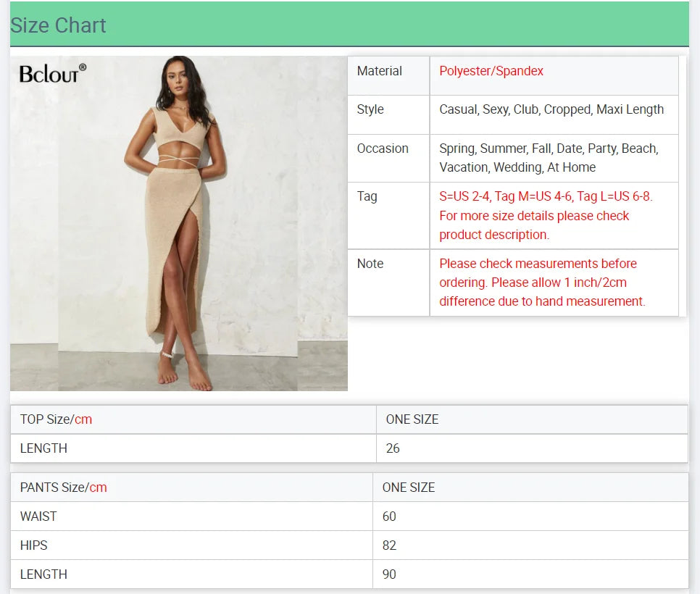Click the TOP Size/cm header cell
Viewport: 700px width, 594px height.
point(193,419)
